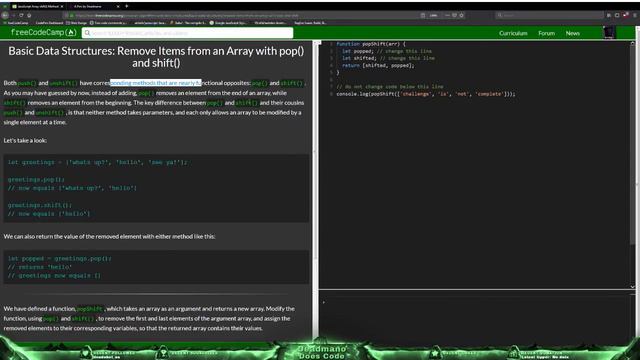
Task: Switch to the second browser tab
Action: tap(94, 7)
